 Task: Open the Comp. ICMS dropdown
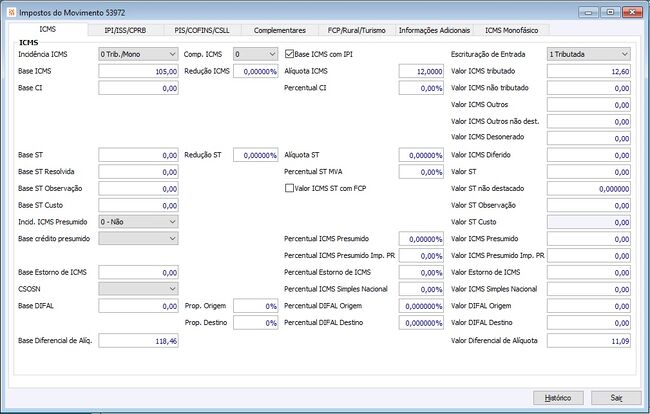tap(255, 54)
